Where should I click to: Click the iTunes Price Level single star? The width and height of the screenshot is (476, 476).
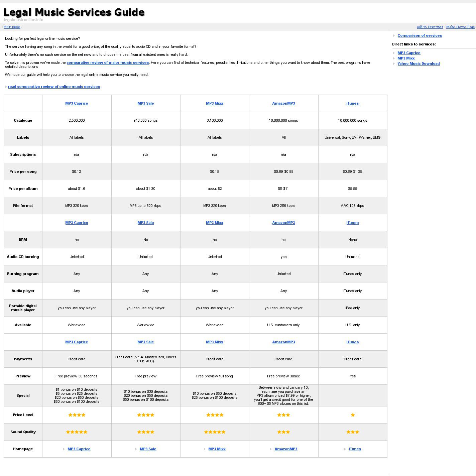point(353,415)
